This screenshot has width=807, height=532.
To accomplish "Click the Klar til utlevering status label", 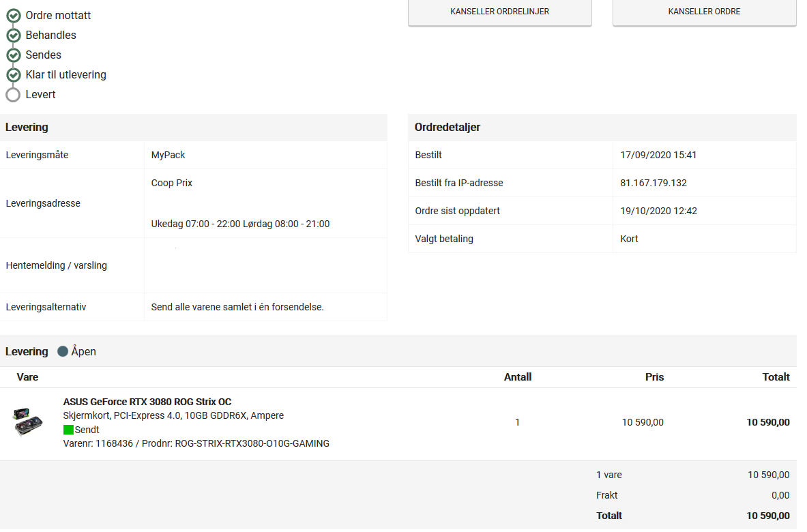I will click(66, 75).
